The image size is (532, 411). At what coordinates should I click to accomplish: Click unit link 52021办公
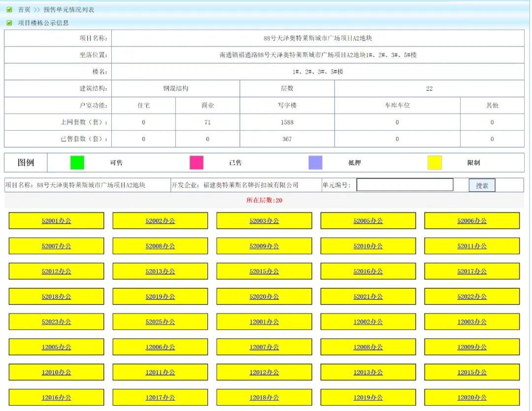click(x=368, y=297)
